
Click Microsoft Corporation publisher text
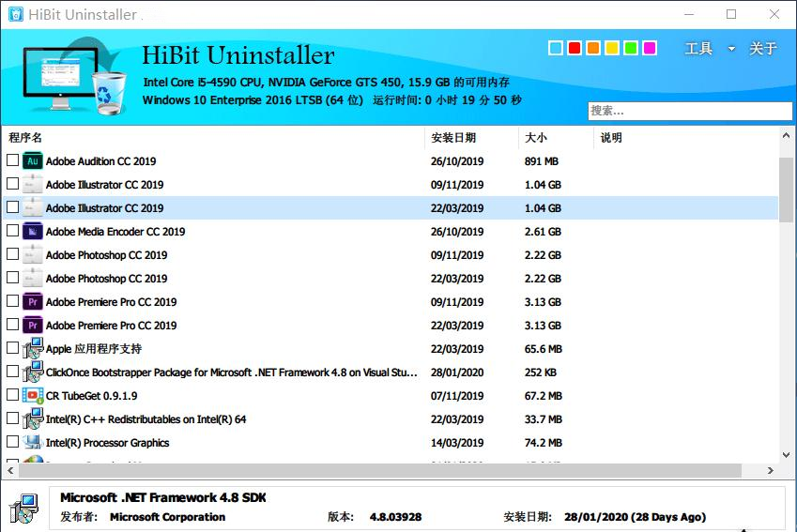click(x=167, y=517)
